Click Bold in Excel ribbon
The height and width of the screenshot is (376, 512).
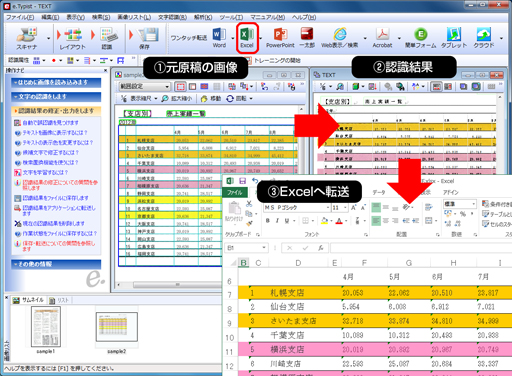pos(267,221)
